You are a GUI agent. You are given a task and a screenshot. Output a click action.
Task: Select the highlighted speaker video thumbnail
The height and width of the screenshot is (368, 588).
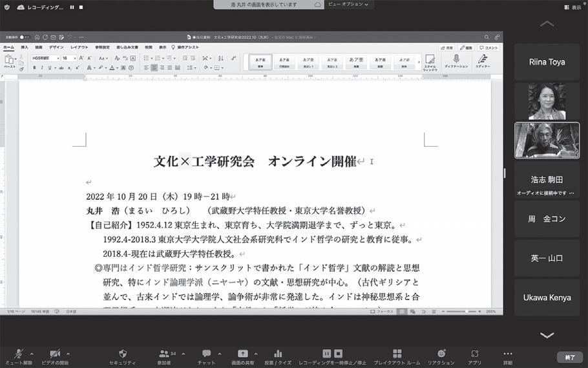coord(547,140)
